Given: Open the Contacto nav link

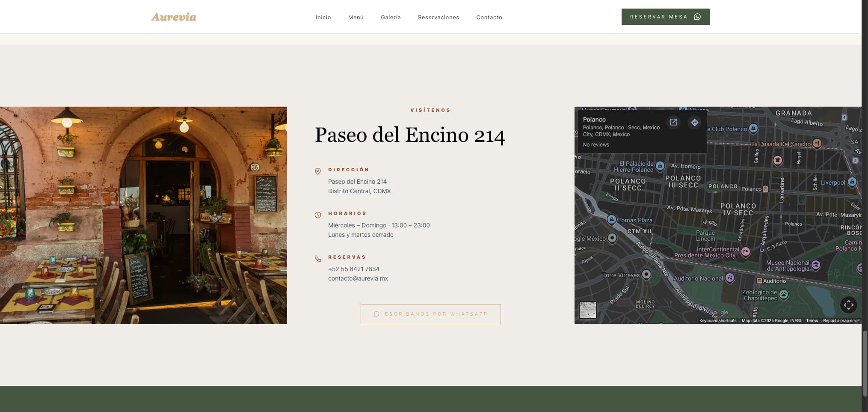Looking at the screenshot, I should pyautogui.click(x=489, y=18).
